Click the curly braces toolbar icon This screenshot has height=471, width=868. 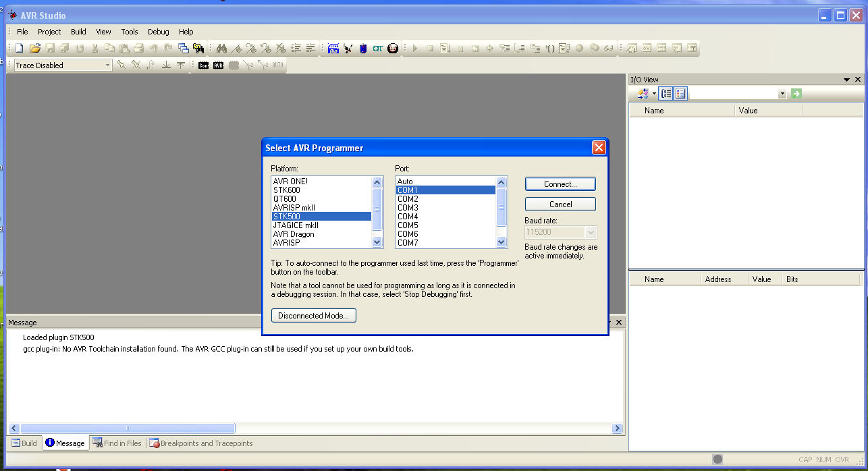pyautogui.click(x=550, y=48)
